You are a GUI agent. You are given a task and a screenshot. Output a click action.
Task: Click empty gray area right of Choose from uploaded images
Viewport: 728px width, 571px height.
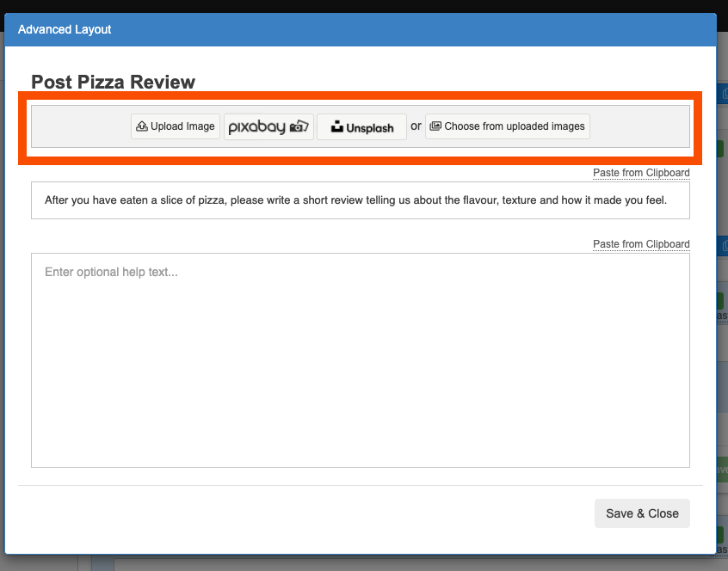640,126
